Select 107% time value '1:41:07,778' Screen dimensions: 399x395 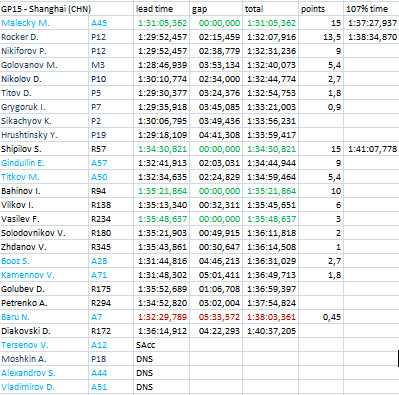[372, 149]
